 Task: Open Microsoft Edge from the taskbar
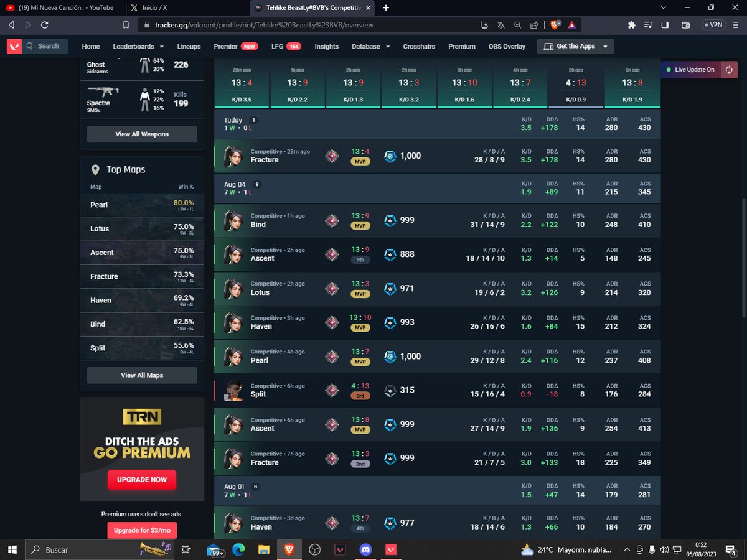click(x=238, y=549)
